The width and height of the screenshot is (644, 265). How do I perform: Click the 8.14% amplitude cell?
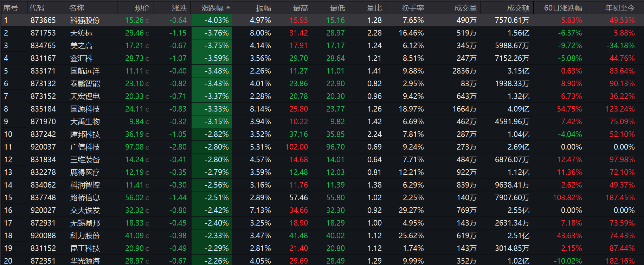[x=260, y=109]
